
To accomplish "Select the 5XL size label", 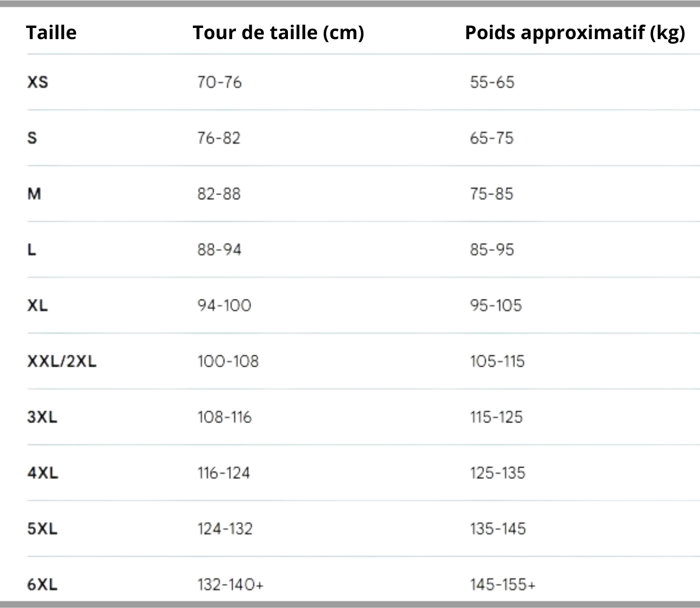I will tap(42, 529).
